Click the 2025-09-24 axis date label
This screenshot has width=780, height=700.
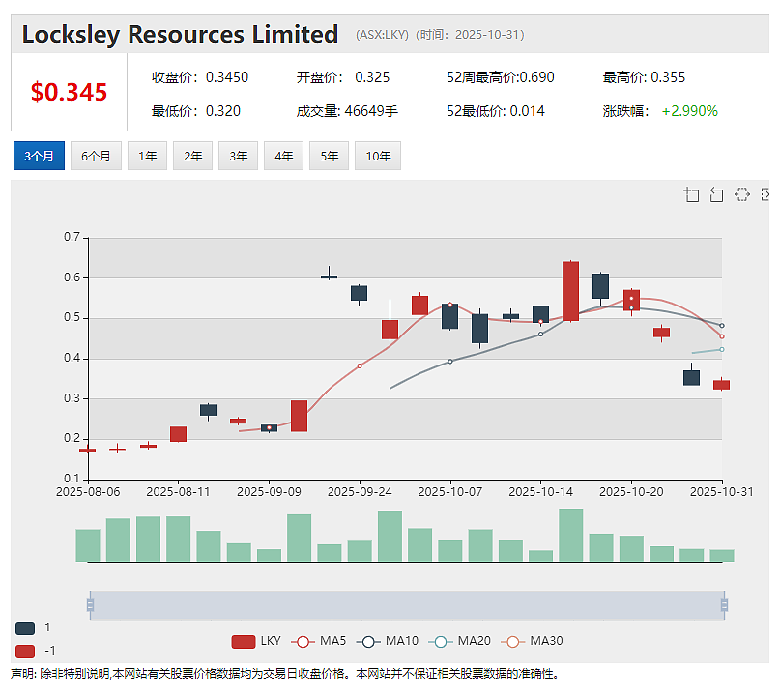coord(360,492)
